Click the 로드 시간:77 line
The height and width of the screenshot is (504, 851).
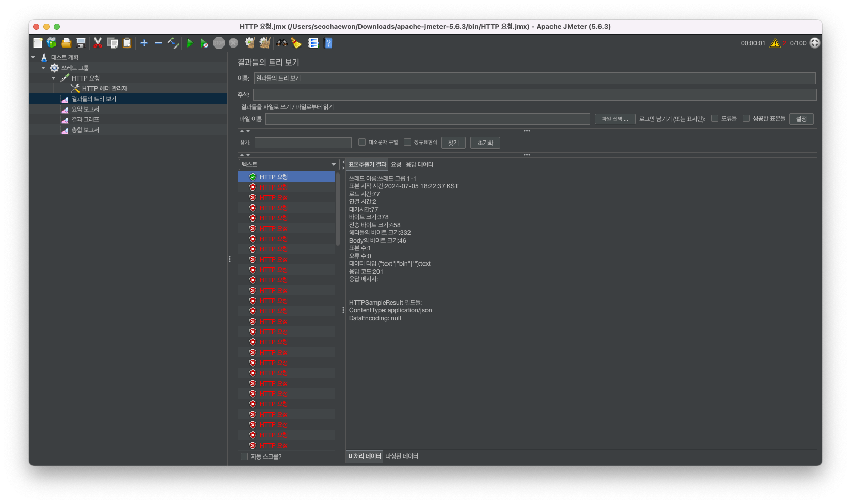(x=364, y=194)
